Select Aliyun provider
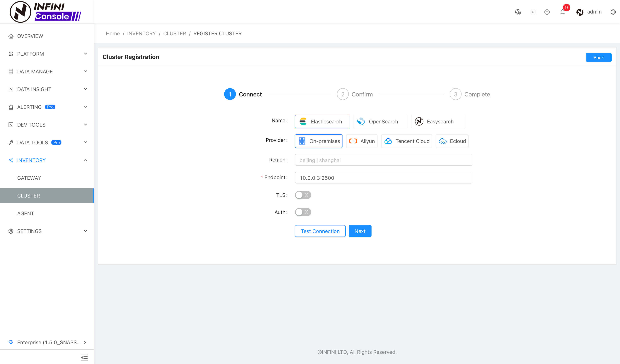Viewport: 620px width, 364px height. pos(362,141)
